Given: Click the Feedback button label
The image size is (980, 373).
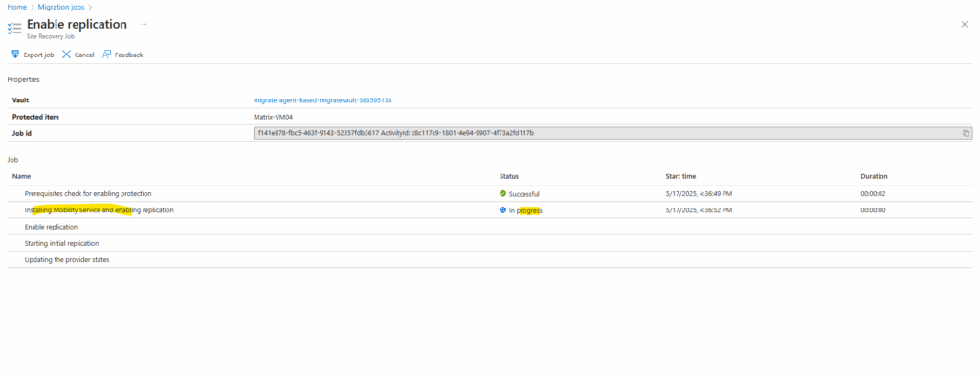Looking at the screenshot, I should click(x=129, y=55).
